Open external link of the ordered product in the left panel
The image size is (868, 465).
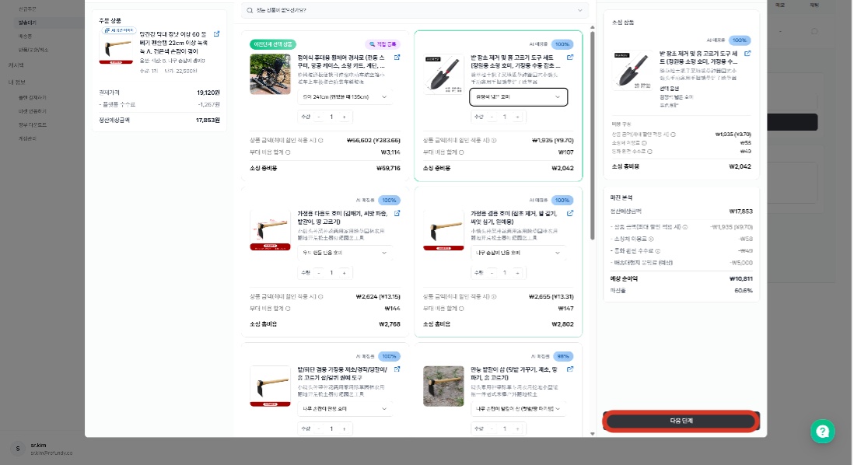pos(216,34)
